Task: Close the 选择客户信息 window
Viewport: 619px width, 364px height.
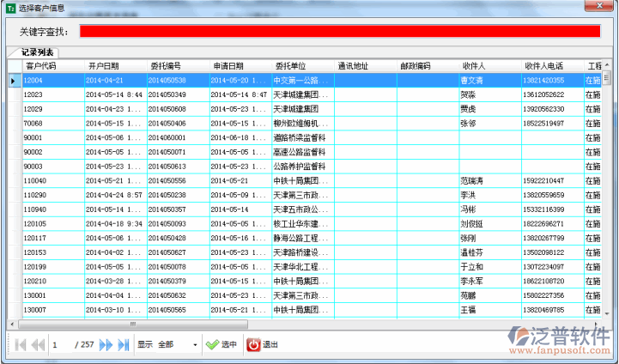Action: (x=601, y=7)
